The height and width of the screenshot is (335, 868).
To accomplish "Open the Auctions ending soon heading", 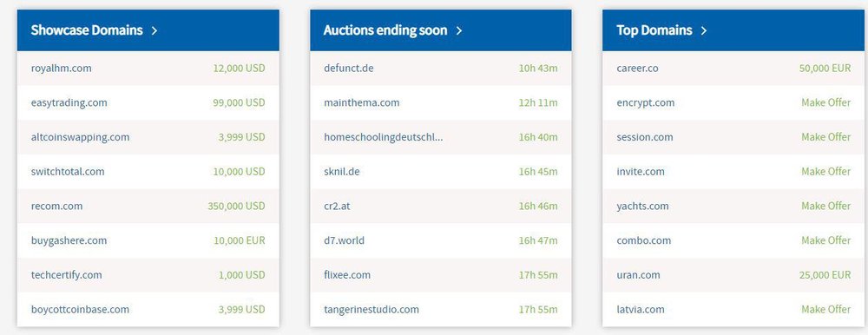I will point(385,30).
